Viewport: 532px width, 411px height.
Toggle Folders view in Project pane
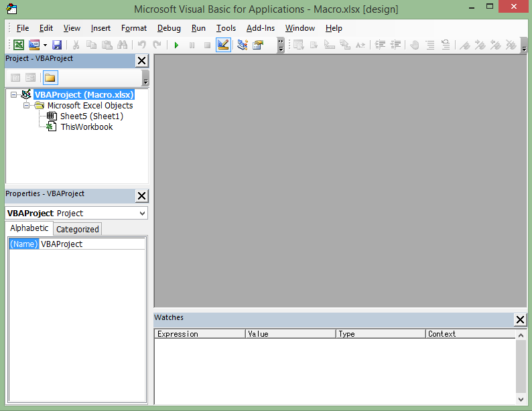pos(50,78)
